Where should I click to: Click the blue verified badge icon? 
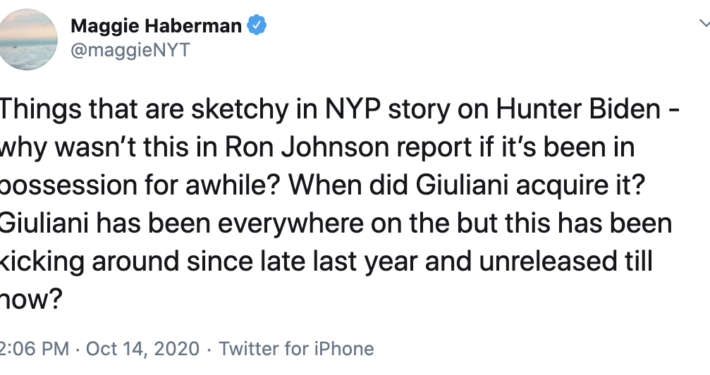(x=257, y=25)
